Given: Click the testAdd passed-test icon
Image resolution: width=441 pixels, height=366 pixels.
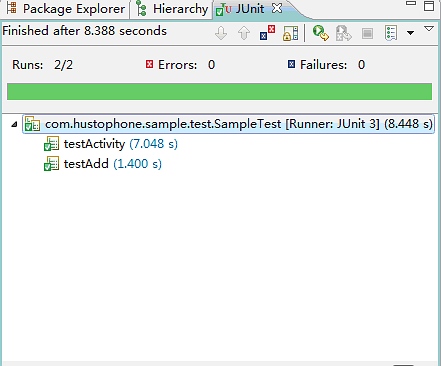Looking at the screenshot, I should tap(51, 164).
